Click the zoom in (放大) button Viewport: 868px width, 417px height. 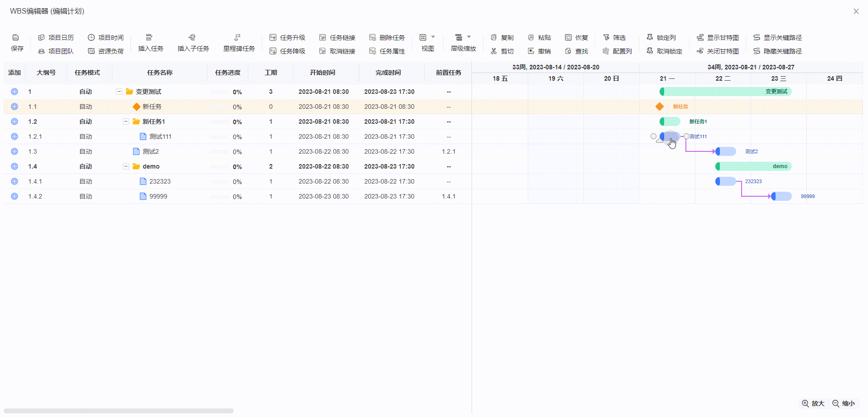813,403
